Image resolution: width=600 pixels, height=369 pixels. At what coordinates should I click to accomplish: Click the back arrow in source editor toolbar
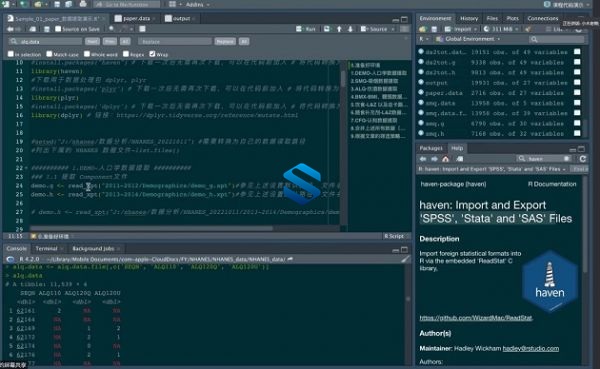tap(10, 29)
